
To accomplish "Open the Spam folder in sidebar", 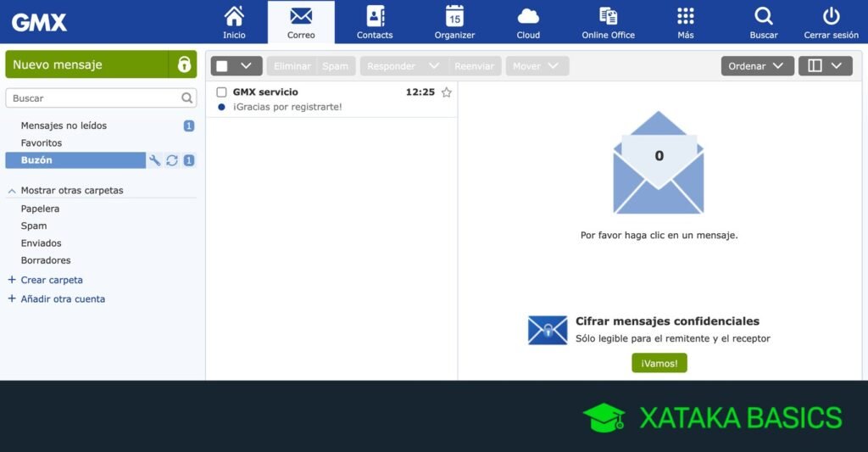I will [x=34, y=226].
